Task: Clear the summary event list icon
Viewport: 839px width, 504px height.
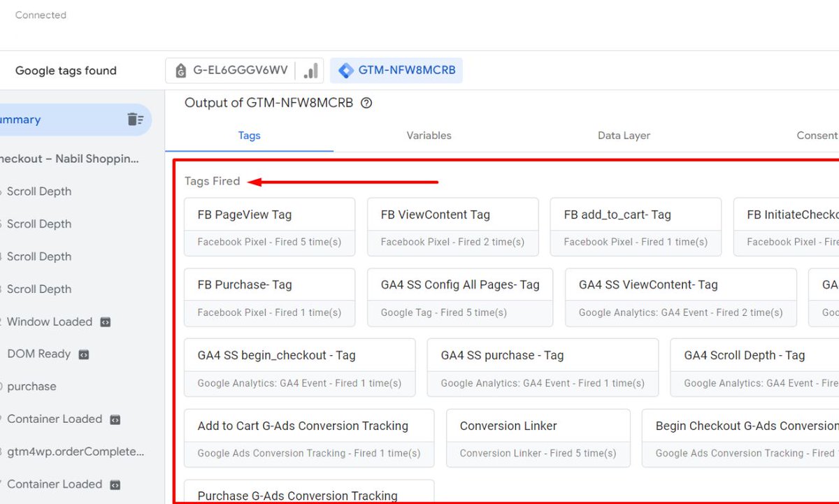Action: [135, 120]
